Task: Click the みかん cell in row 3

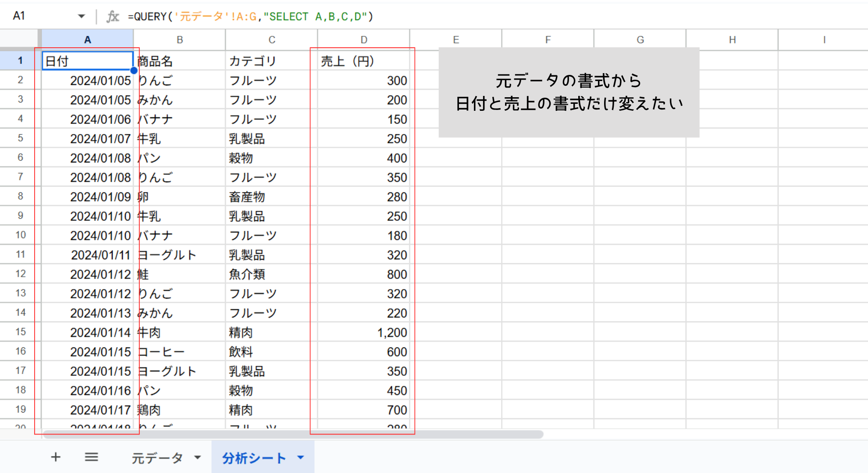Action: (180, 99)
